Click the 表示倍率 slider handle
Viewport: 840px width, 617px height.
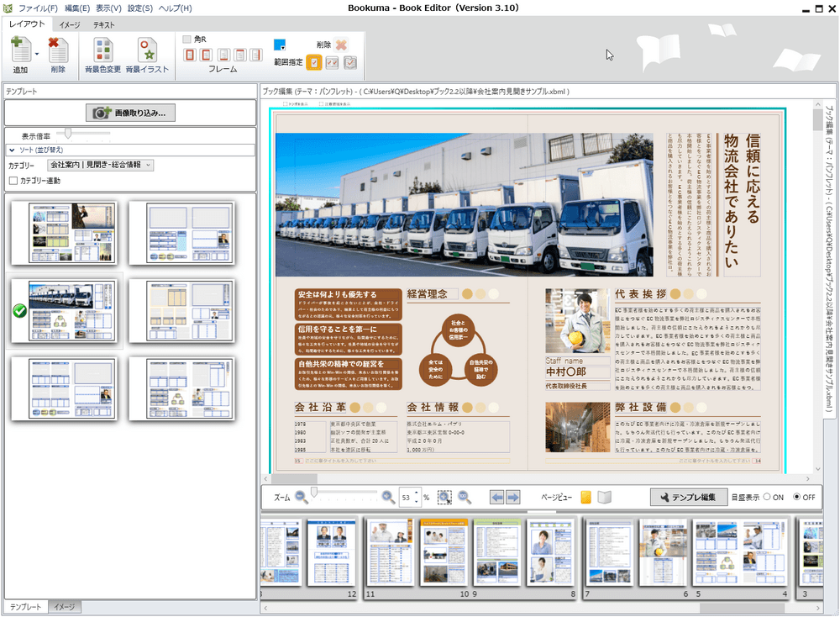[x=68, y=134]
